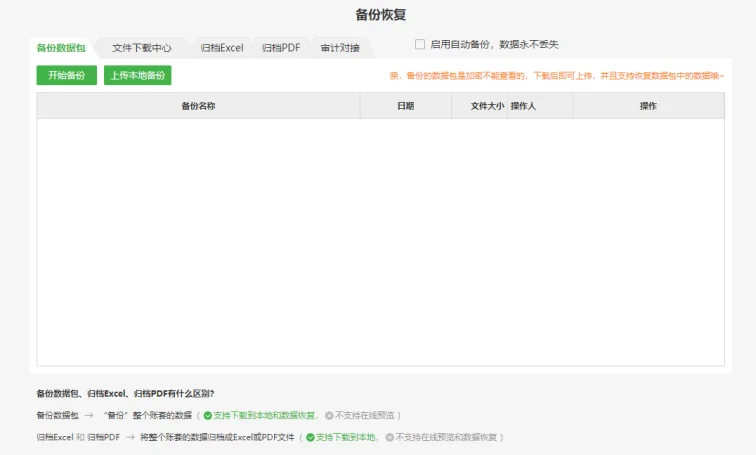Click the 不支持在线预览和数据恢复 gray text
Viewport: 756px width, 455px height.
[446, 437]
